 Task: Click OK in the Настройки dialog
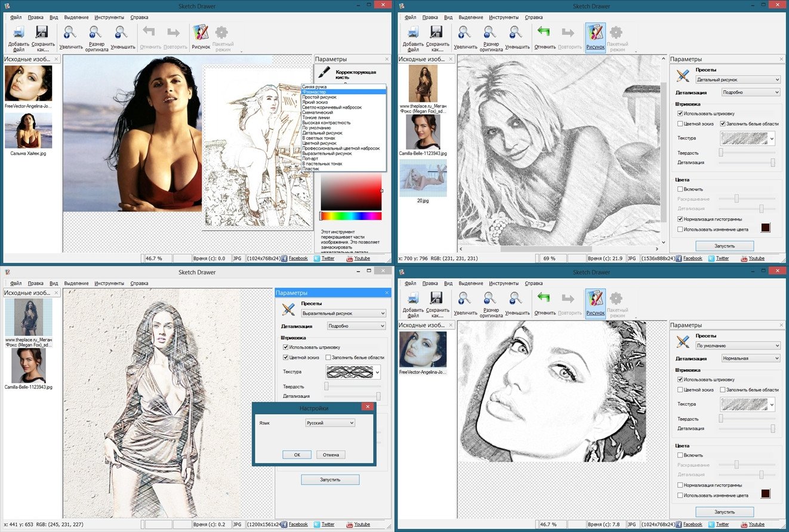(x=297, y=454)
